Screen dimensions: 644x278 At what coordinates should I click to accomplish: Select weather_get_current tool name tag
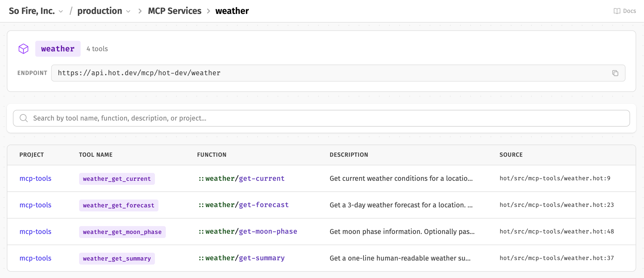117,179
